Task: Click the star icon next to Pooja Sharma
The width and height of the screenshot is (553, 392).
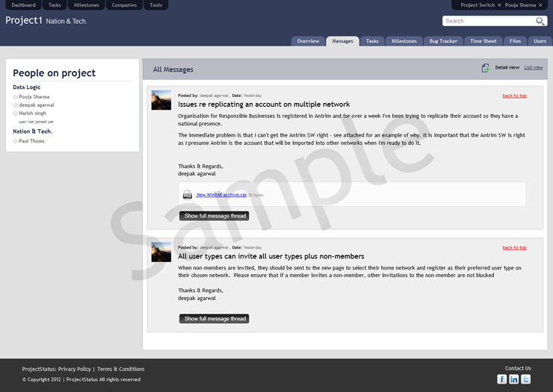Action: pos(16,97)
